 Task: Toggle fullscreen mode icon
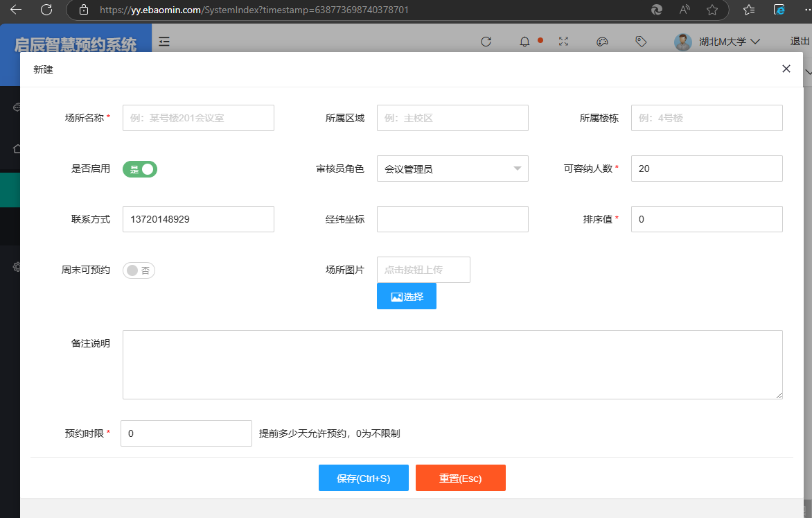pyautogui.click(x=563, y=42)
